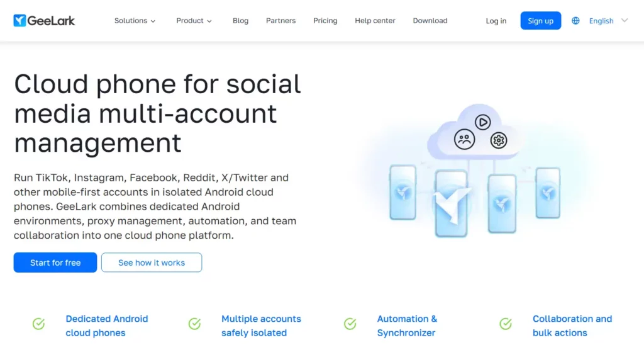Click the play icon in the cloud
This screenshot has width=644, height=352.
coord(482,122)
